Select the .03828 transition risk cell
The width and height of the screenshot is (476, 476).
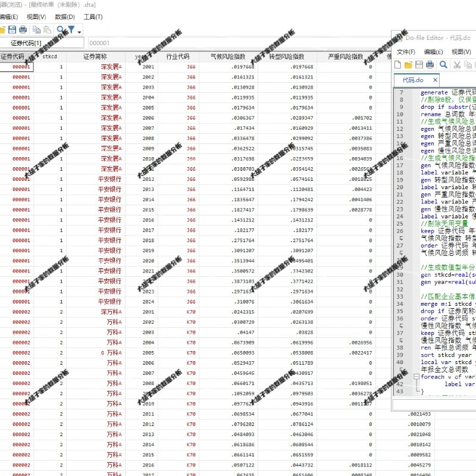click(x=287, y=333)
